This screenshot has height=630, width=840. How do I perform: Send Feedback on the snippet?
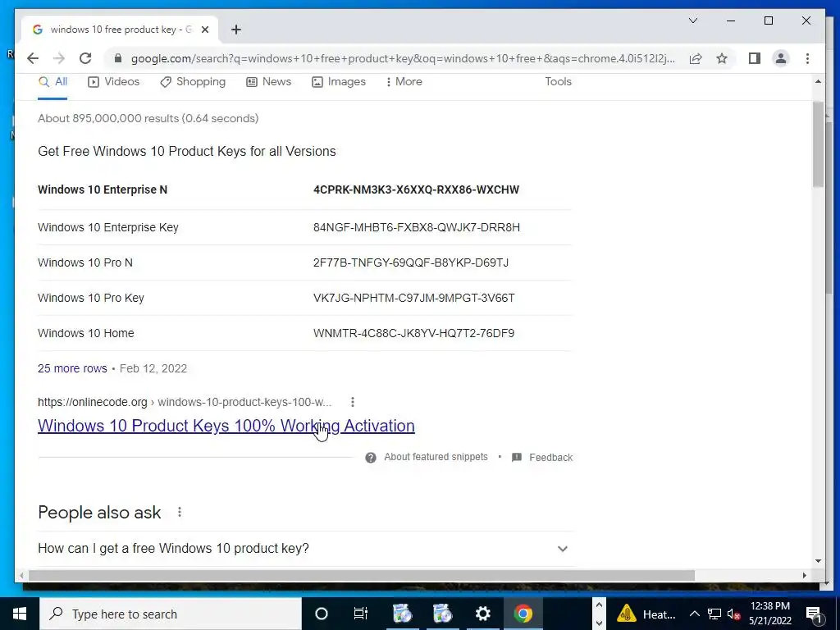point(542,458)
